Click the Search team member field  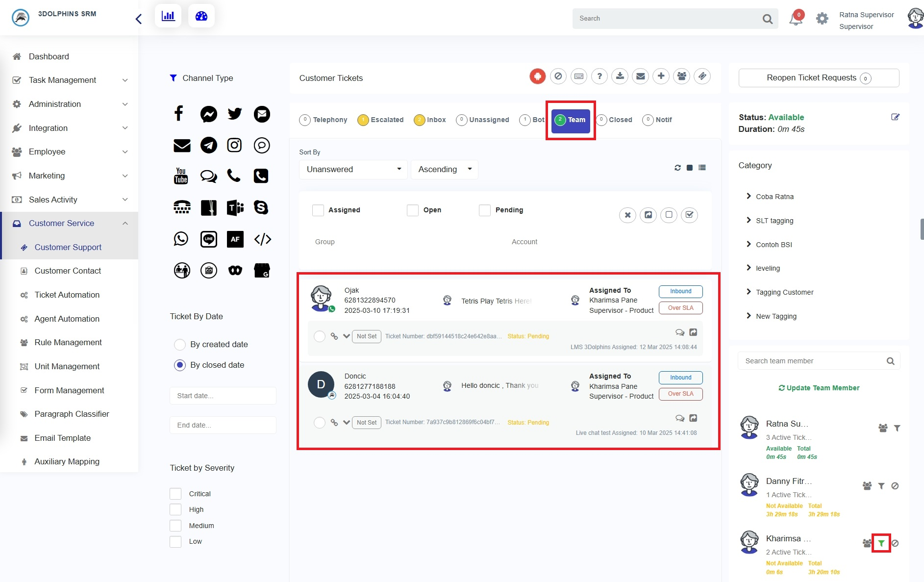point(814,361)
